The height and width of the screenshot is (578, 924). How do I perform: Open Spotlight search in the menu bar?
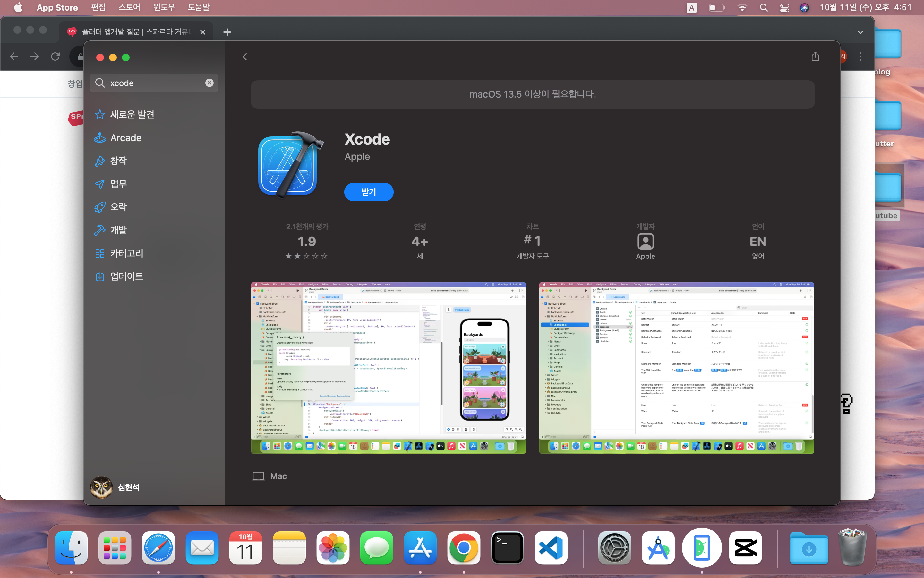point(764,8)
